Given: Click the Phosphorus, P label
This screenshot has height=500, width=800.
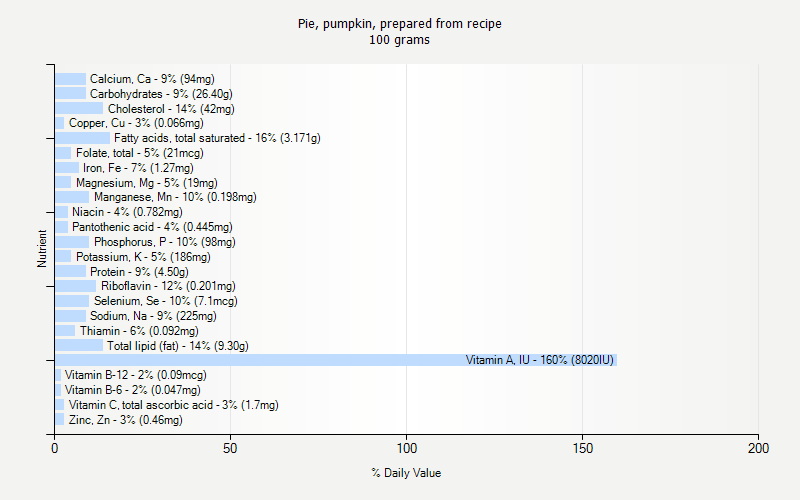Looking at the screenshot, I should point(165,242).
